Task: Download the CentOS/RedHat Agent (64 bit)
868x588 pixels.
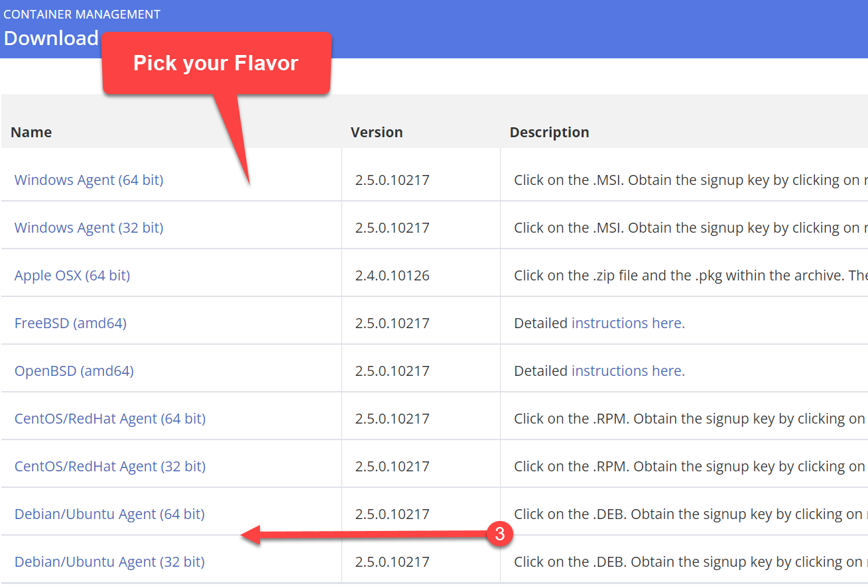Action: tap(110, 418)
